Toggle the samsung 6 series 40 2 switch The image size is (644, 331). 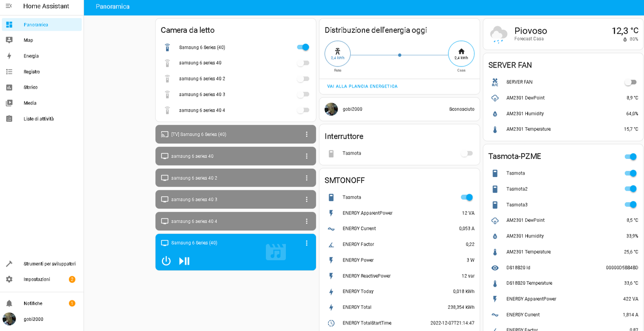[x=303, y=78]
